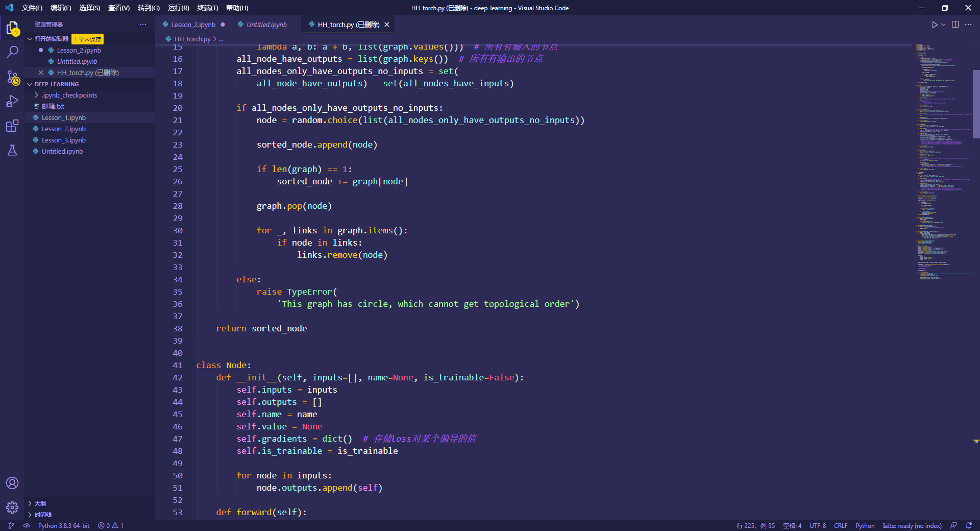Open the run button dropdown arrow
This screenshot has height=531, width=980.
click(943, 25)
